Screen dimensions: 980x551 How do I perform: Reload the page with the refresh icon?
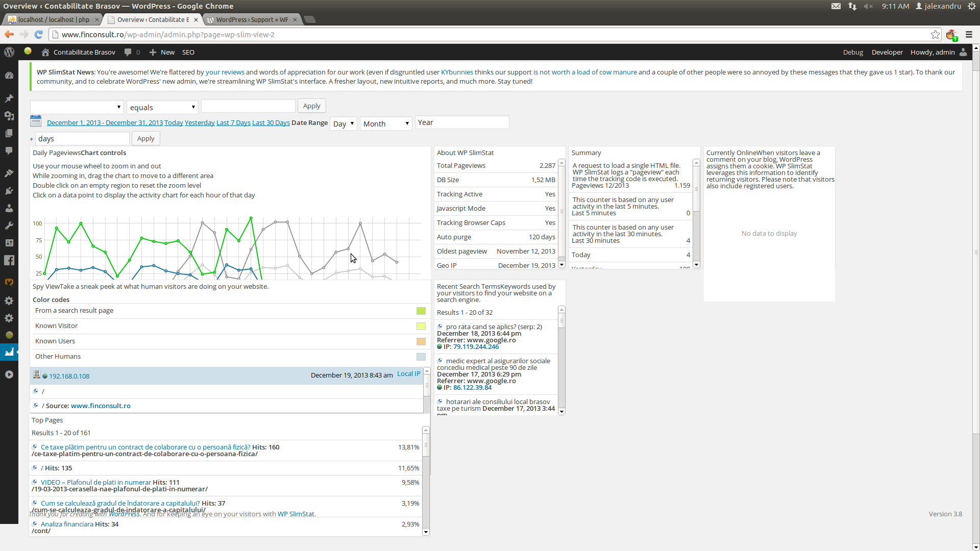click(38, 34)
